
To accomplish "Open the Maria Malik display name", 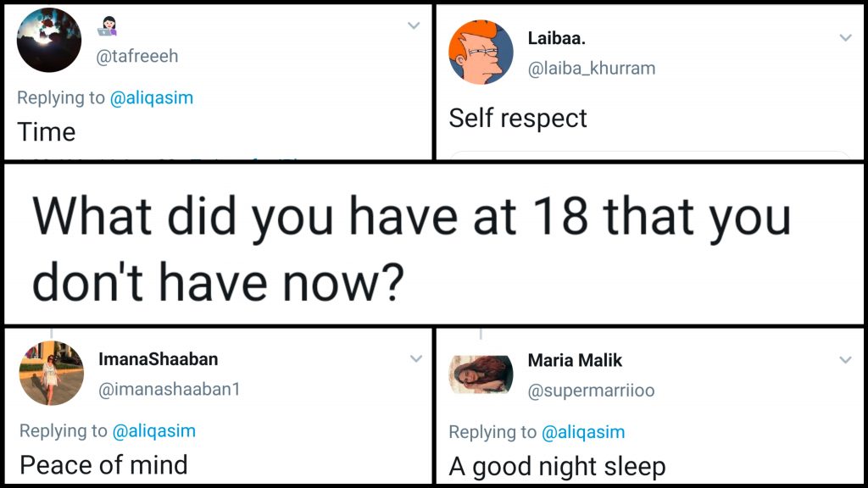I will coord(575,360).
